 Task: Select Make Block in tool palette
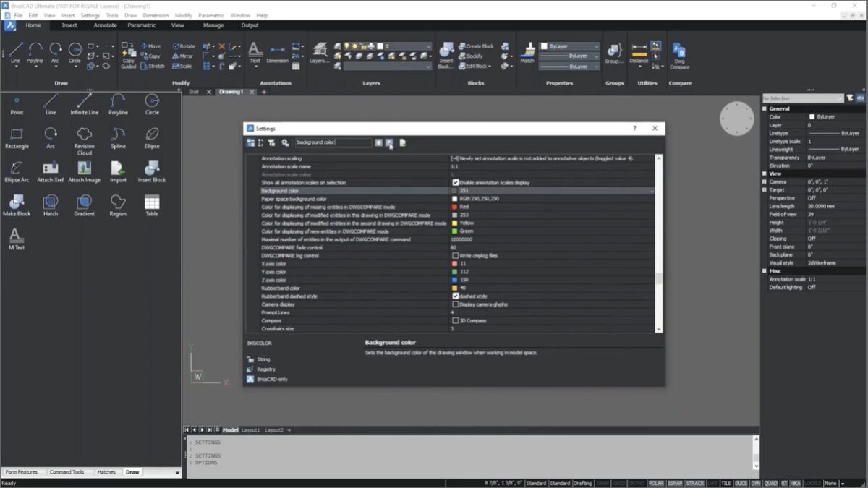click(17, 206)
